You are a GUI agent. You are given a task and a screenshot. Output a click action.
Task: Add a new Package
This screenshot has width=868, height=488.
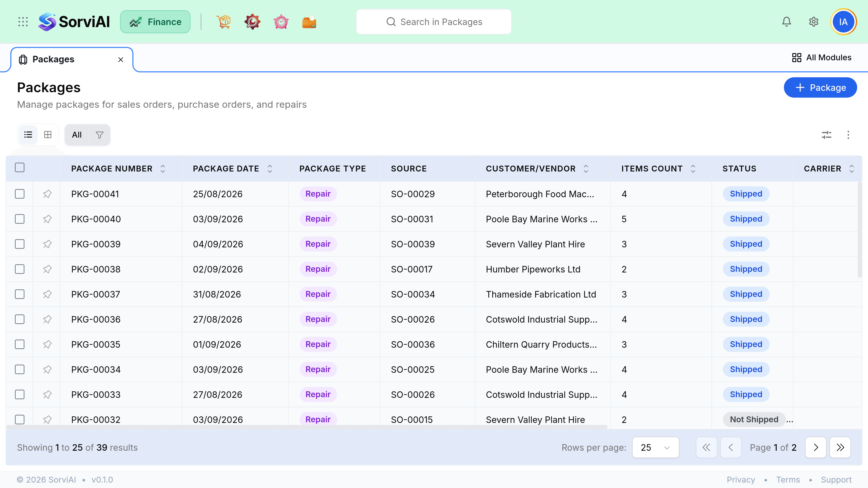[x=820, y=88]
